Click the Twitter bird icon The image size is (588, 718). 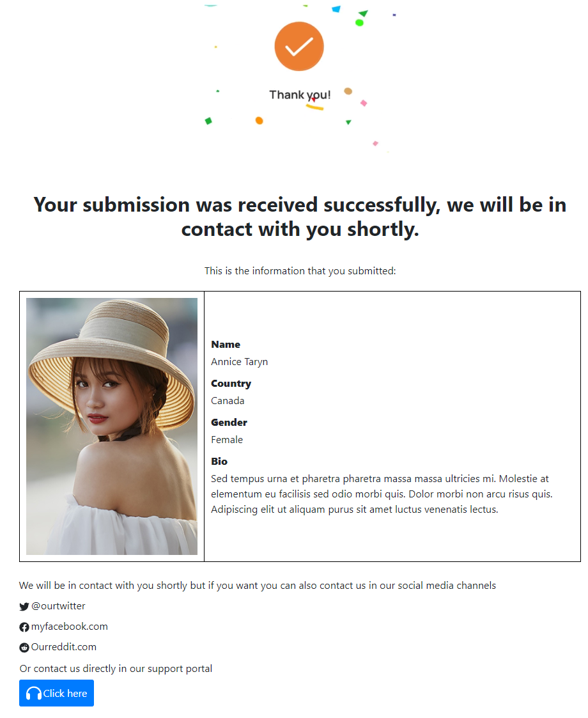point(24,607)
